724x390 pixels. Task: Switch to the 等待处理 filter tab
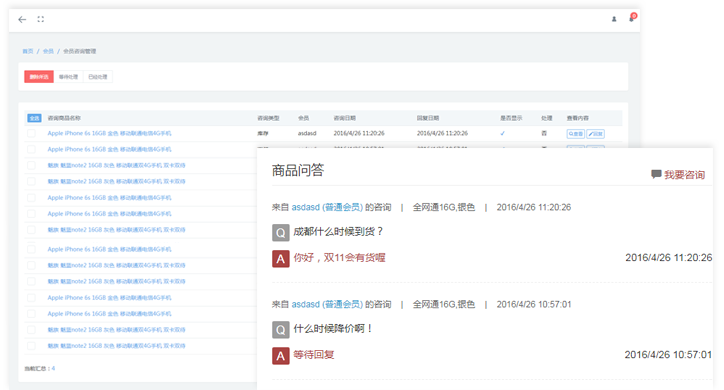pos(68,77)
